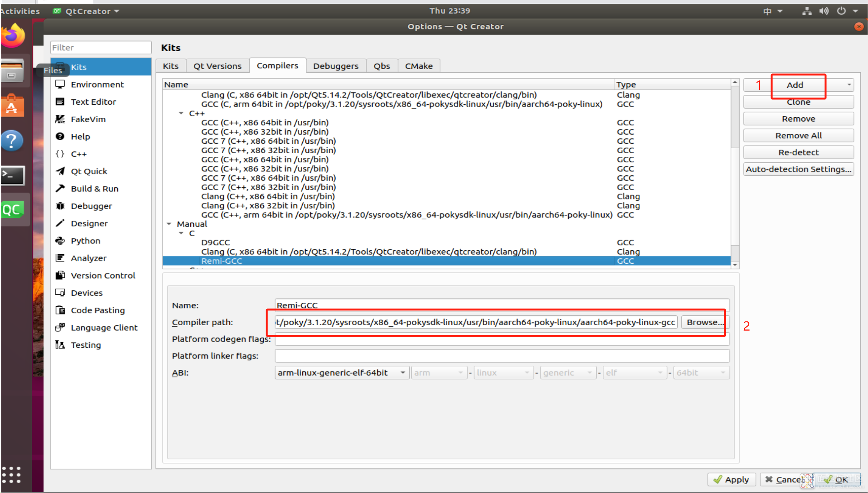Click Remove All compilers

point(799,136)
